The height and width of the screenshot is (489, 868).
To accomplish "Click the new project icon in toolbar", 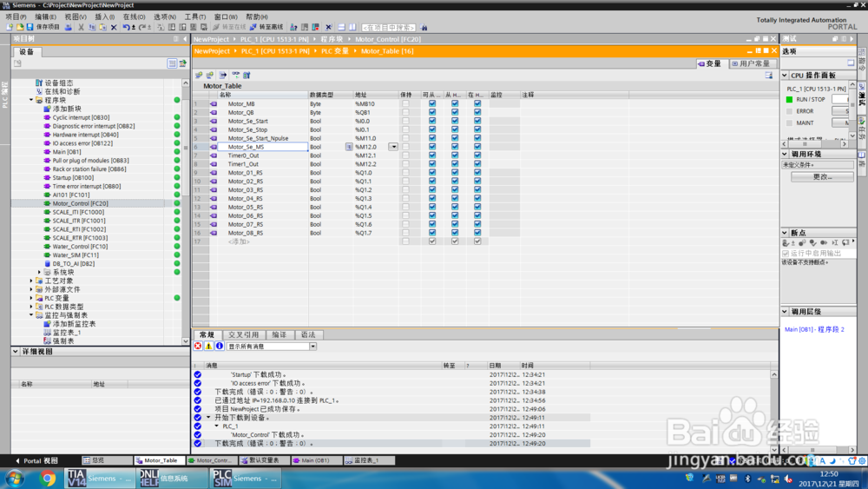I will pyautogui.click(x=10, y=27).
